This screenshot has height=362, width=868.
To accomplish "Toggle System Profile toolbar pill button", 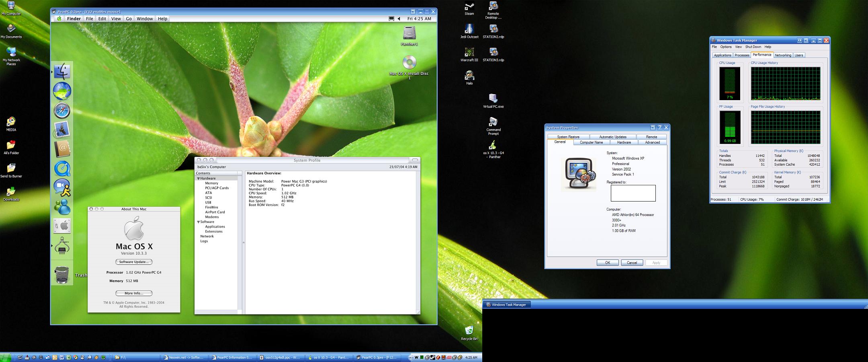I will (x=415, y=160).
